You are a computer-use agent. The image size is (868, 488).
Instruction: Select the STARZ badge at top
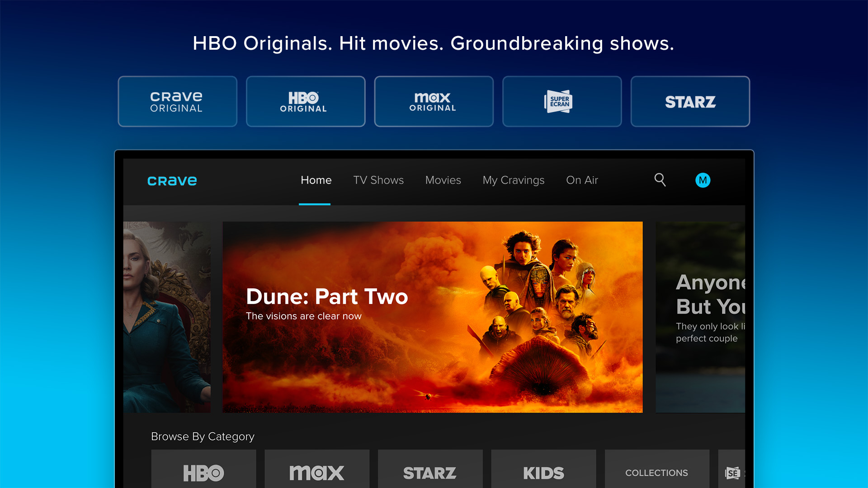(x=690, y=102)
